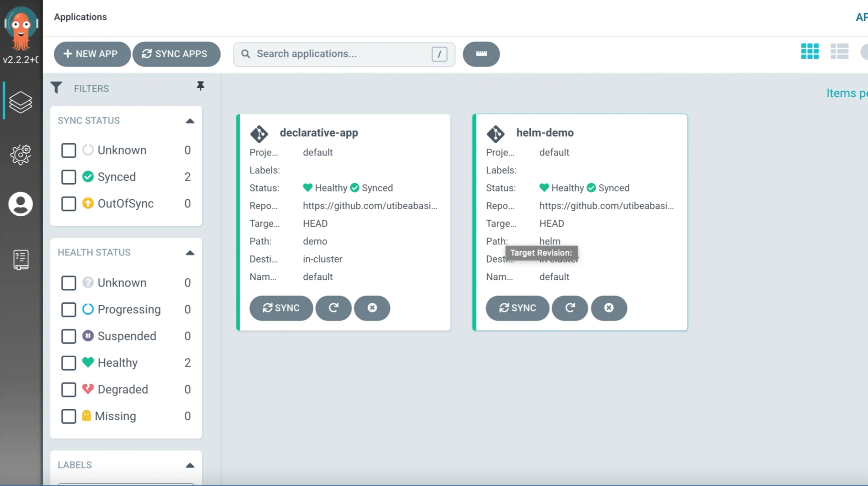Screen dimensions: 868x486
Task: Click Synced check icon on helm-demo
Action: [591, 188]
